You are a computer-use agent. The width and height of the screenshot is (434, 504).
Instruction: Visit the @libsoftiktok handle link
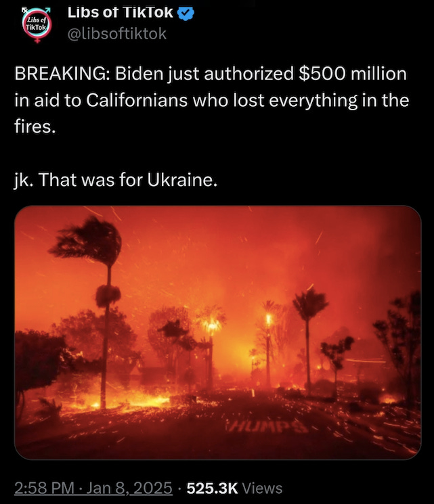pos(116,34)
